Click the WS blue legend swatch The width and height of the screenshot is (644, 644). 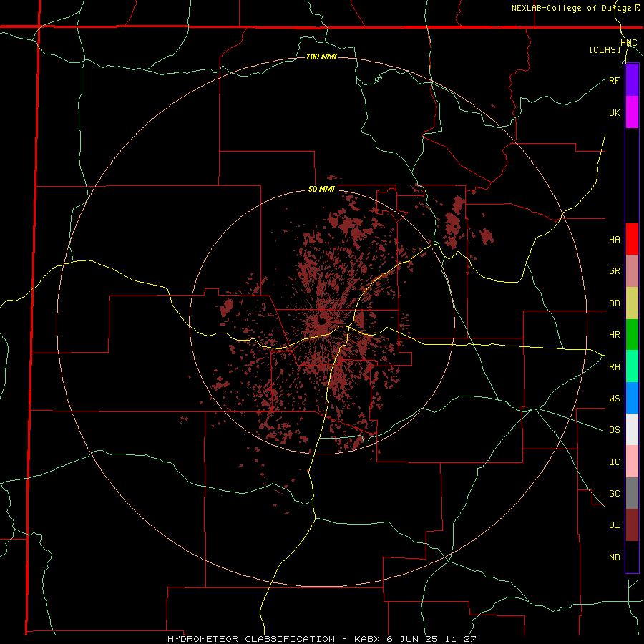[632, 398]
